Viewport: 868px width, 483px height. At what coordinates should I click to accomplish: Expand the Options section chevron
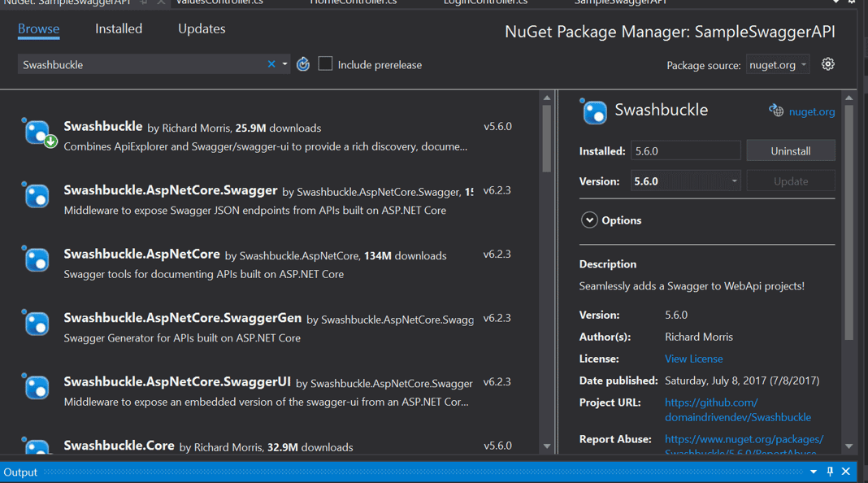point(589,220)
